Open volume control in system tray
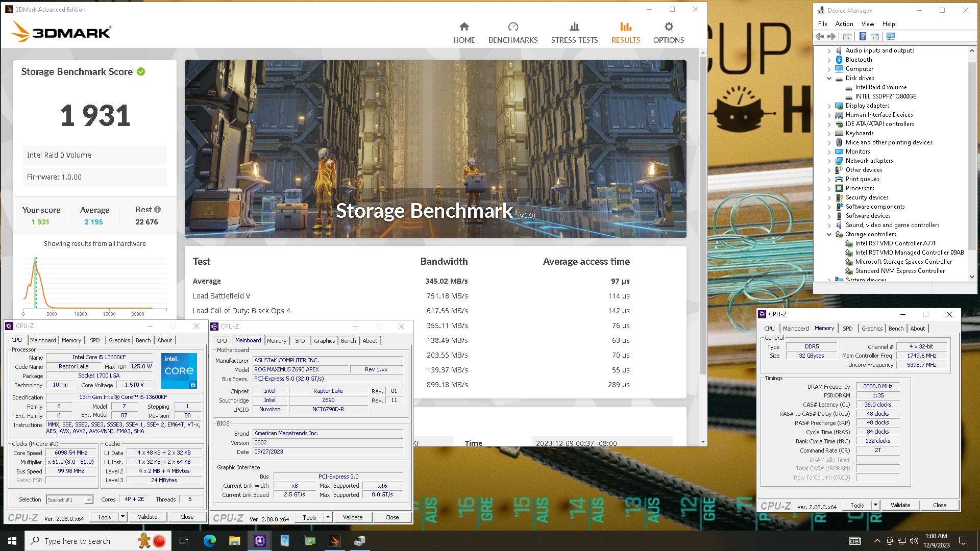Screen dimensions: 980x551 coord(914,541)
